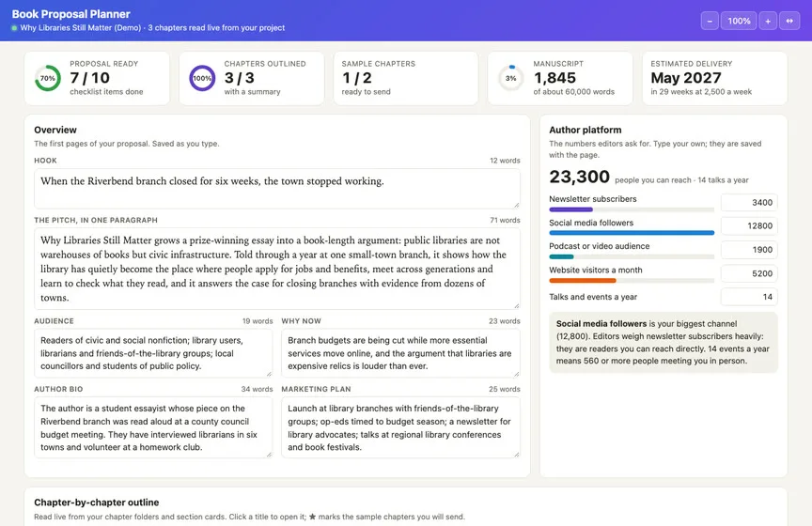Click the biggest channel insight note
Image resolution: width=812 pixels, height=526 pixels.
(664, 342)
